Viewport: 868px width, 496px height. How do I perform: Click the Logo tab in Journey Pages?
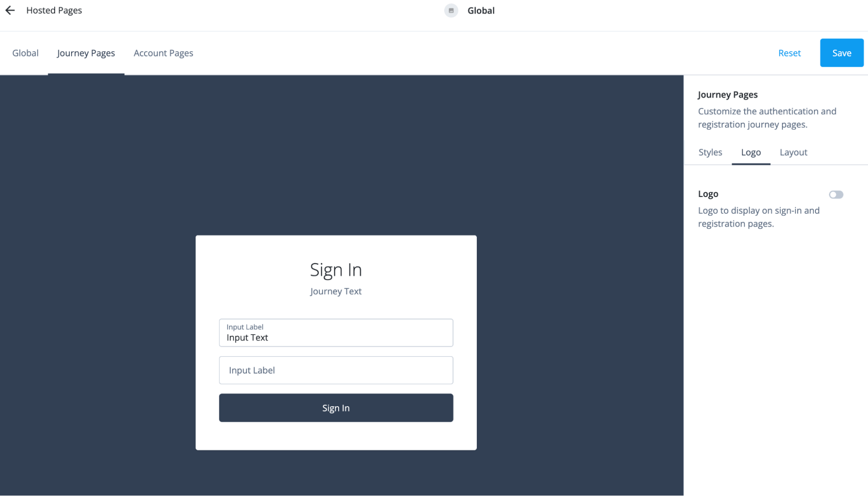751,152
